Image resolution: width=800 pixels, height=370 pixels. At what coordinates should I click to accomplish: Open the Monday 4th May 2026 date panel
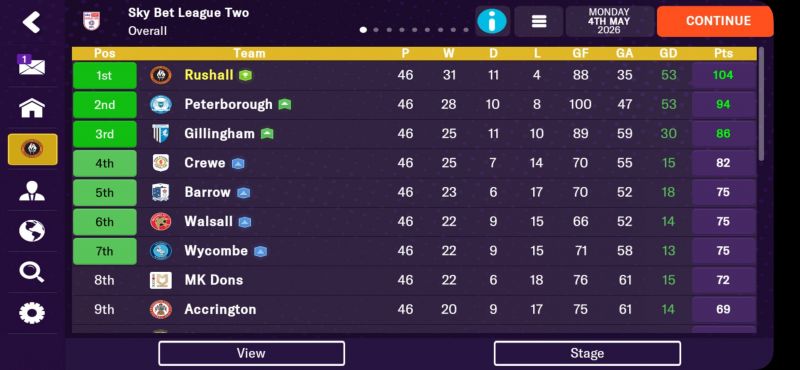(609, 21)
